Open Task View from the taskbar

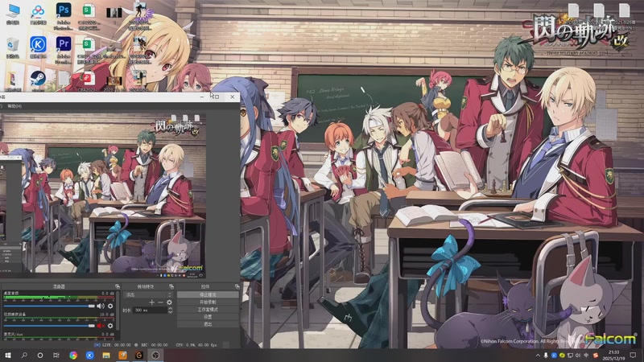coord(56,356)
